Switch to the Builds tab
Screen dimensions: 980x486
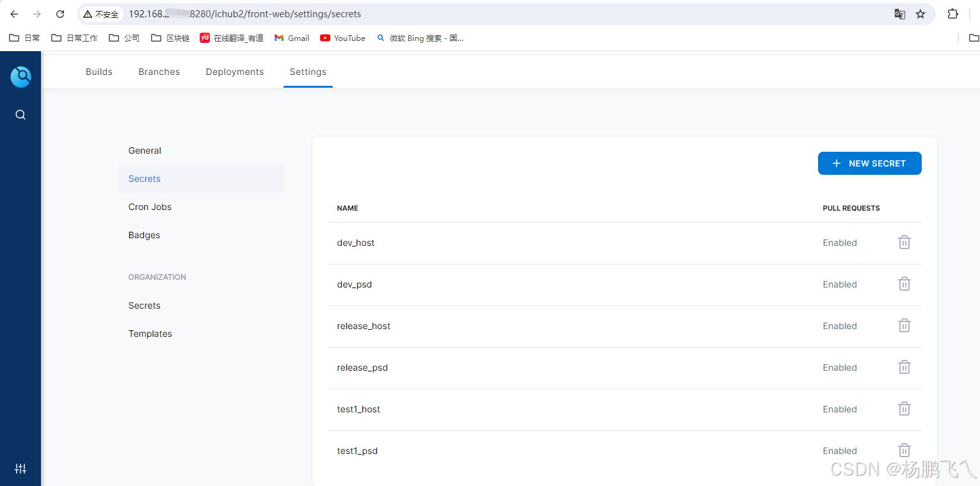point(99,72)
